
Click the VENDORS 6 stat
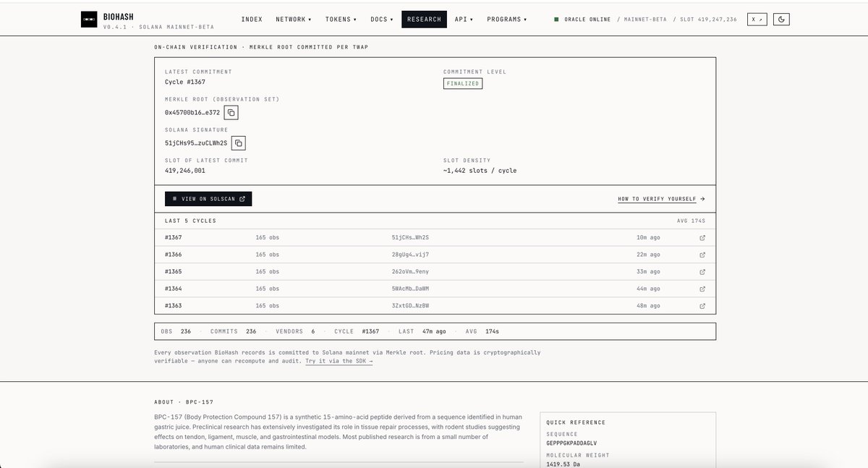pyautogui.click(x=295, y=331)
